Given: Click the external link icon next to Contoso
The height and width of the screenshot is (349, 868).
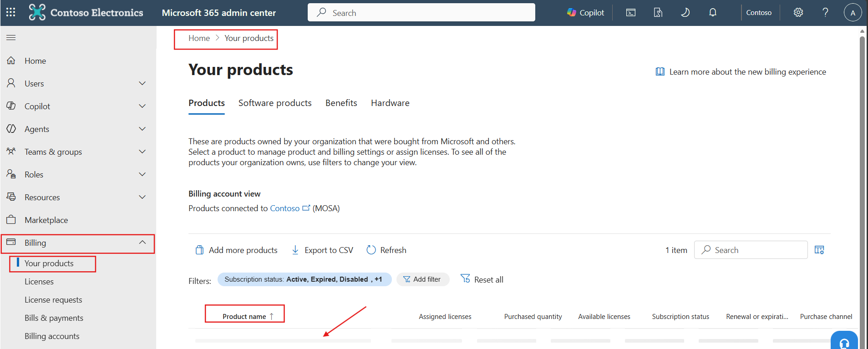Looking at the screenshot, I should click(x=306, y=208).
